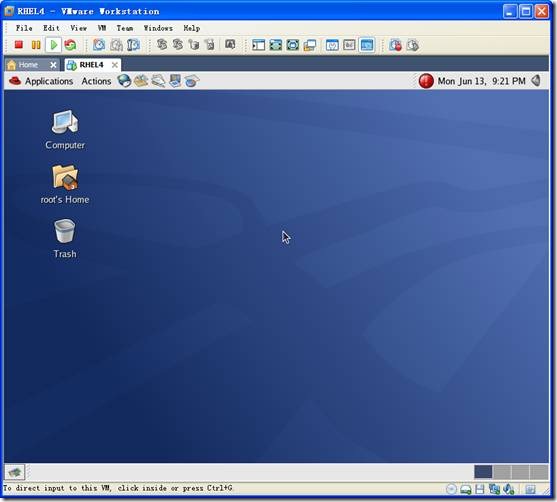Open the Windows menu
The width and height of the screenshot is (557, 502).
click(158, 28)
